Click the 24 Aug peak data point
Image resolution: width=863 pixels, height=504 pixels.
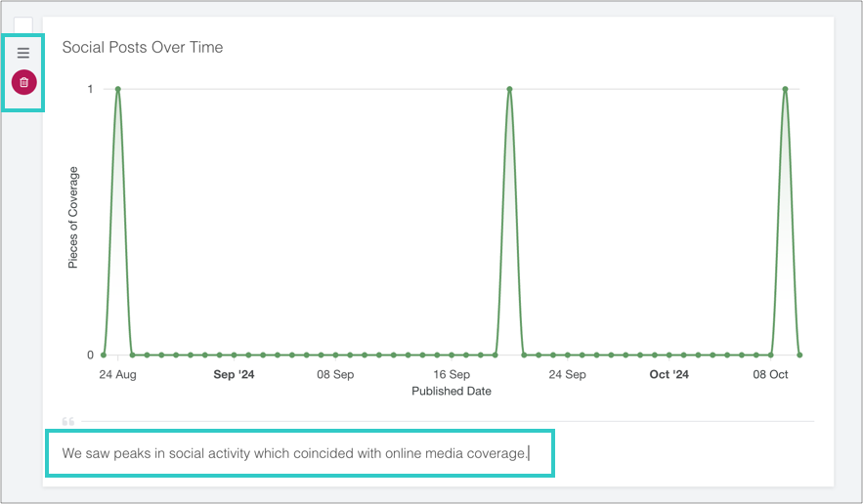tap(118, 89)
